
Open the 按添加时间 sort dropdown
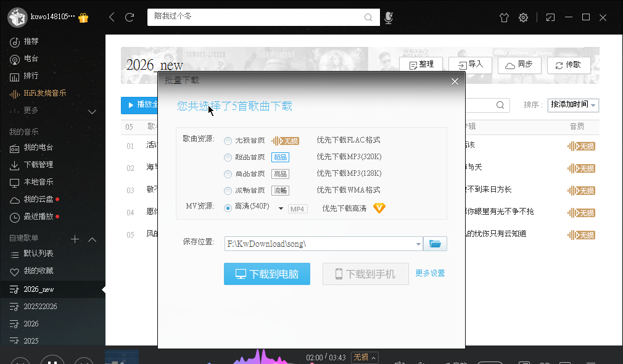pyautogui.click(x=573, y=105)
